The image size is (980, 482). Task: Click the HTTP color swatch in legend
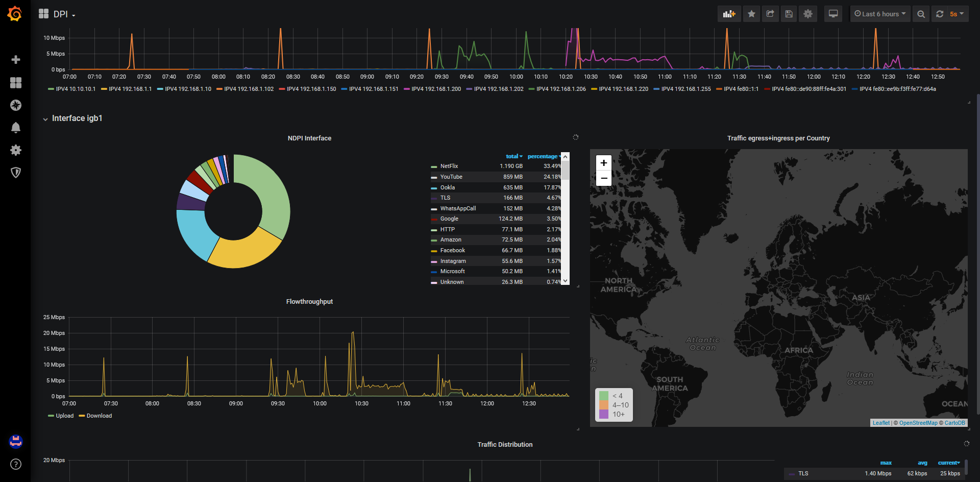click(434, 230)
